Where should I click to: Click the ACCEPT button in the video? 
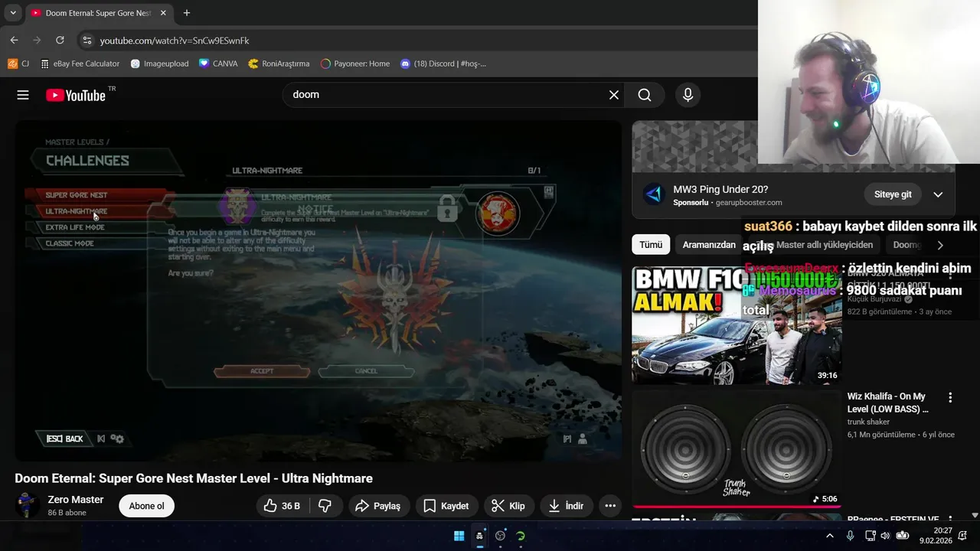(x=262, y=371)
